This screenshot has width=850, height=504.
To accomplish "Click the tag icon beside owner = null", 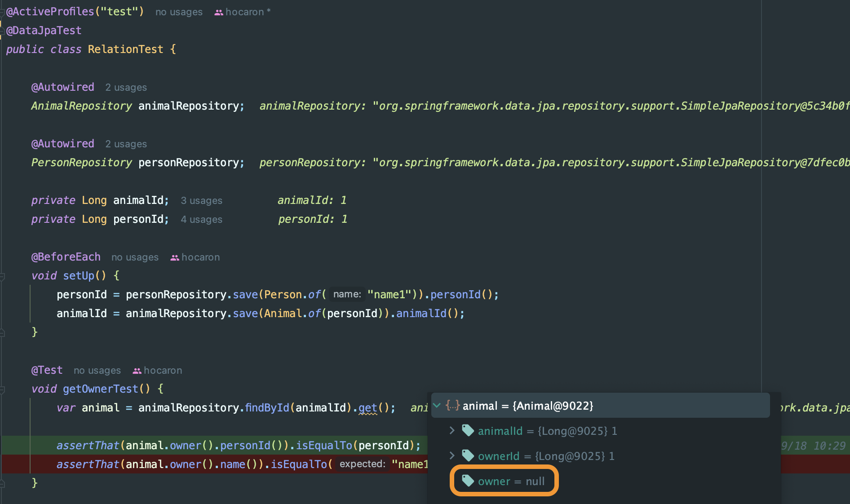I will point(468,481).
